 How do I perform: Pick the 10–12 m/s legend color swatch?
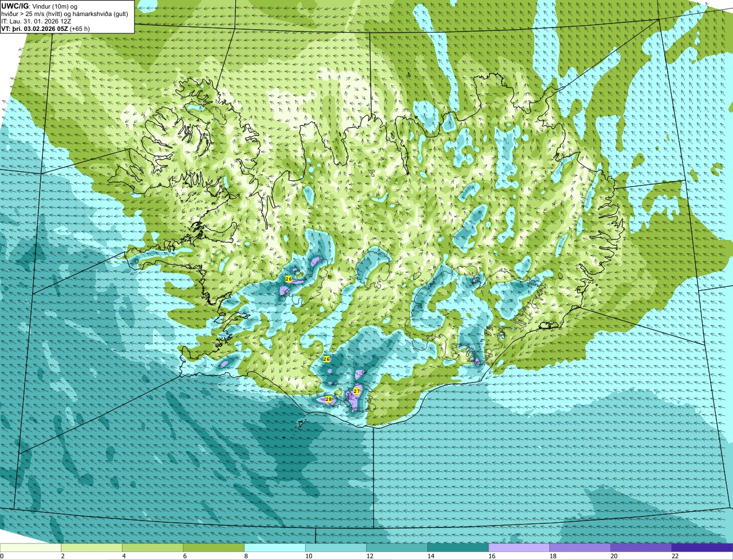point(336,547)
